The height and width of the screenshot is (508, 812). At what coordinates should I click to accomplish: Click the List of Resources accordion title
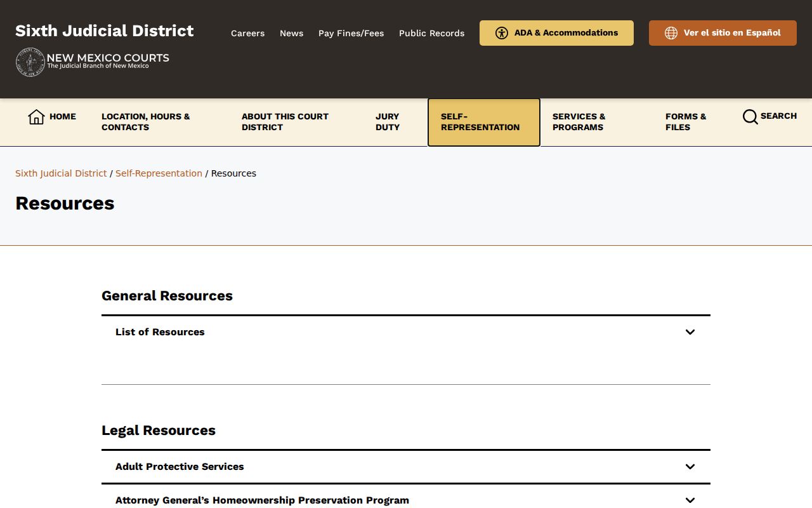point(160,332)
